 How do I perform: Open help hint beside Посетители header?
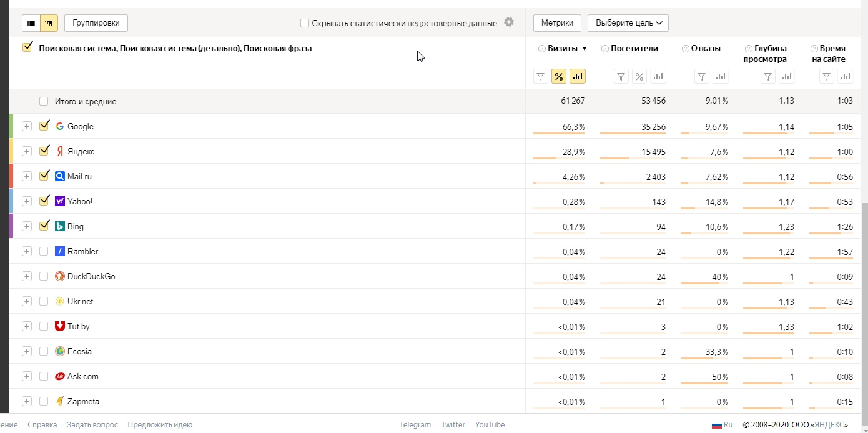[x=604, y=49]
